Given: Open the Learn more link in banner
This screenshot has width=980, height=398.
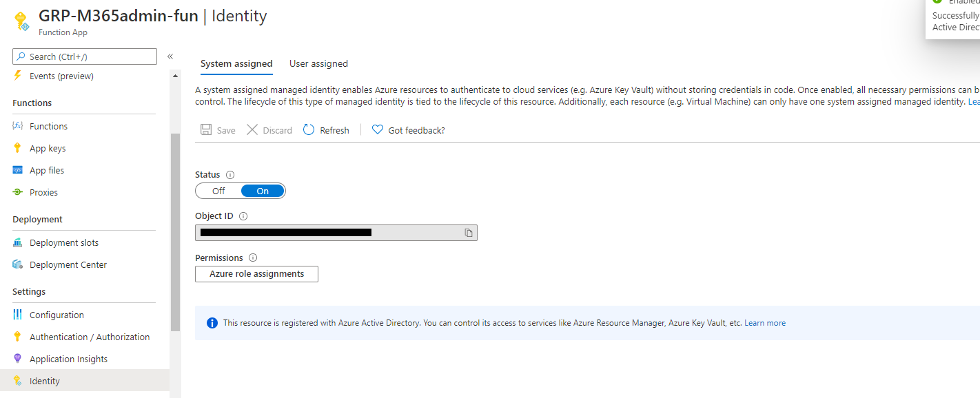Looking at the screenshot, I should click(765, 323).
